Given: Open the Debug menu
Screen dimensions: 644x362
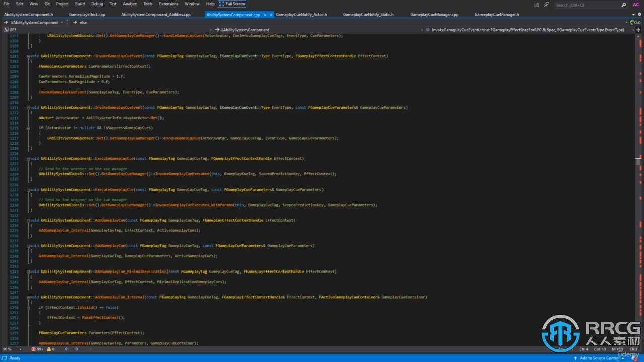Looking at the screenshot, I should coord(97,4).
